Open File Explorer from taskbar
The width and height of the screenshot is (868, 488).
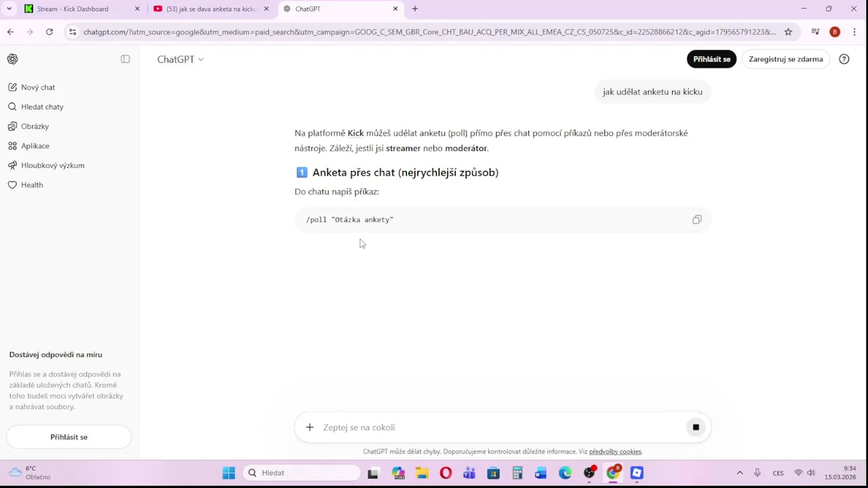pyautogui.click(x=422, y=473)
